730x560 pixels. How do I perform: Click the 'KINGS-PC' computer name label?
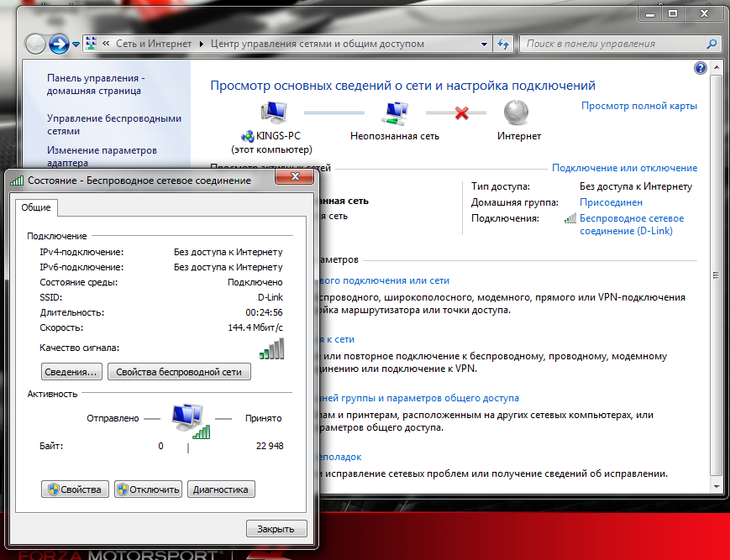278,136
